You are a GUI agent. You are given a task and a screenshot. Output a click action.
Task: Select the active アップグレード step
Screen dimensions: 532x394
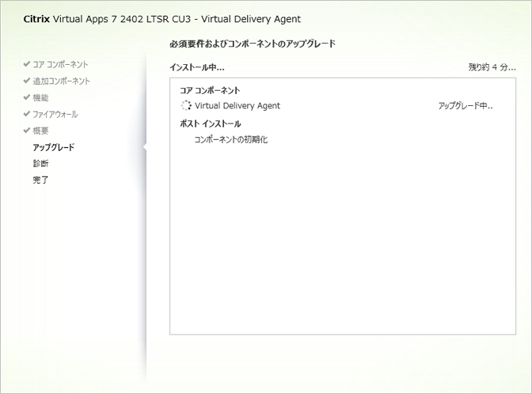53,147
